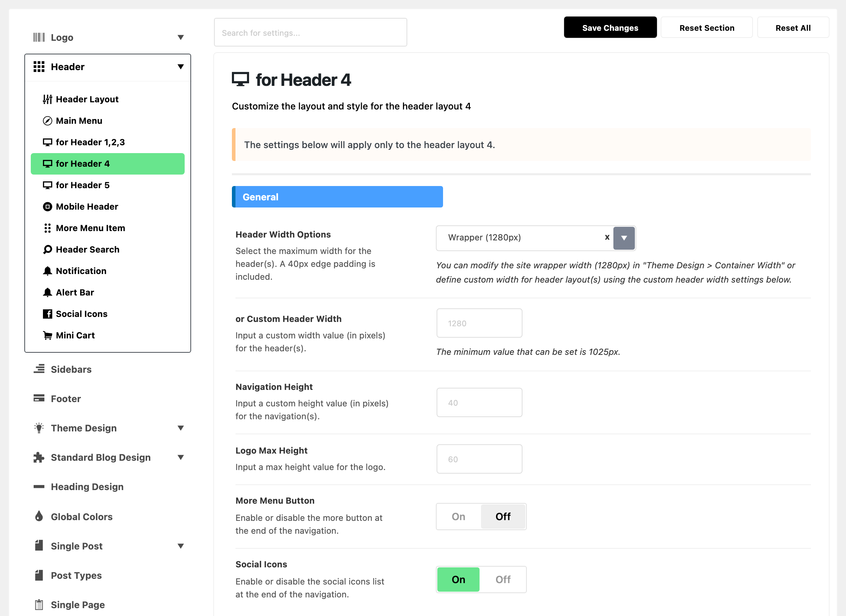Set More Menu Button to Off
Image resolution: width=846 pixels, height=616 pixels.
pyautogui.click(x=503, y=517)
